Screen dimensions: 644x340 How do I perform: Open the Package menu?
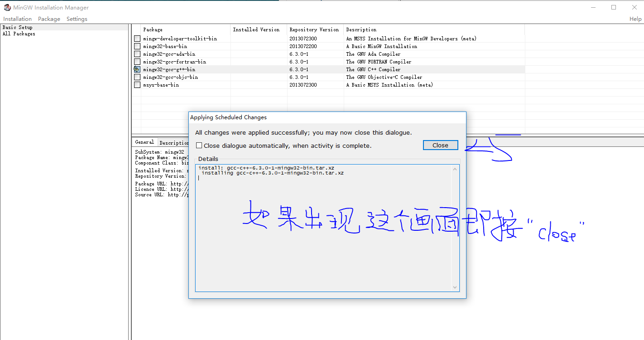49,19
